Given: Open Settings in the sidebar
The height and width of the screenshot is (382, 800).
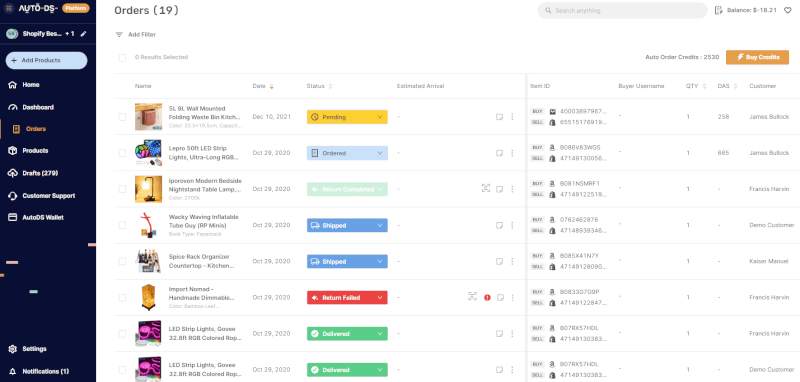Looking at the screenshot, I should [34, 349].
